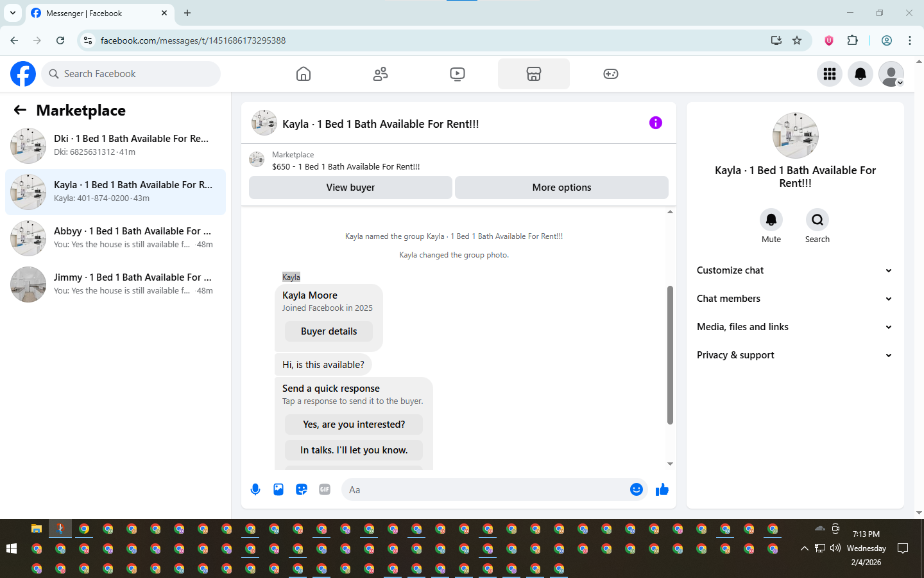Send quick response 'Yes, are you interested?'
This screenshot has height=578, width=924.
point(354,425)
